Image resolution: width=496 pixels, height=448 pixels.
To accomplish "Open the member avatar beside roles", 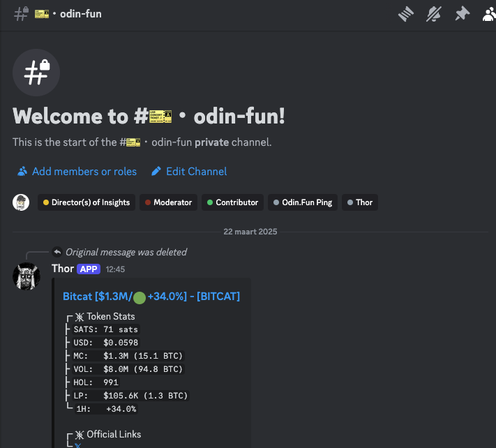I will point(21,202).
